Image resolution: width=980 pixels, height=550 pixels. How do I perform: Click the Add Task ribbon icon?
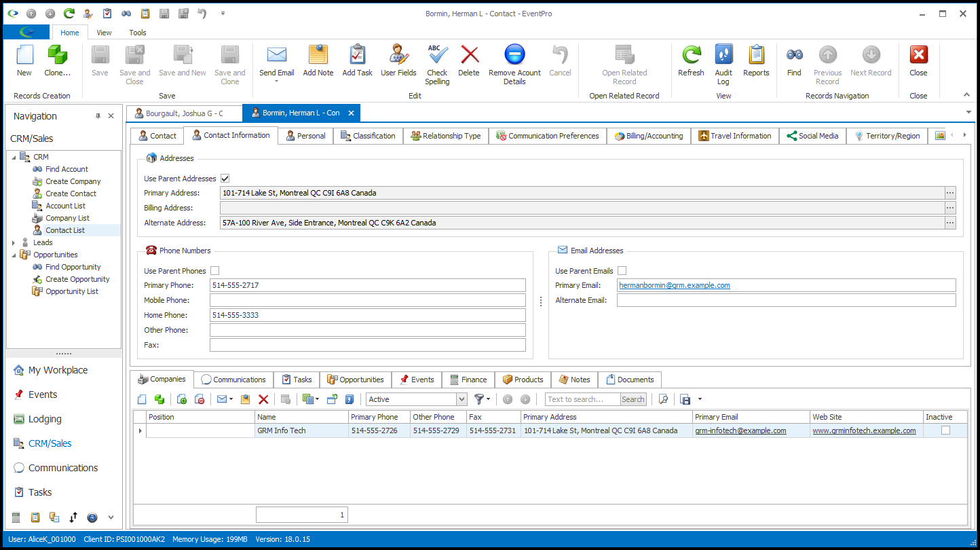[357, 61]
